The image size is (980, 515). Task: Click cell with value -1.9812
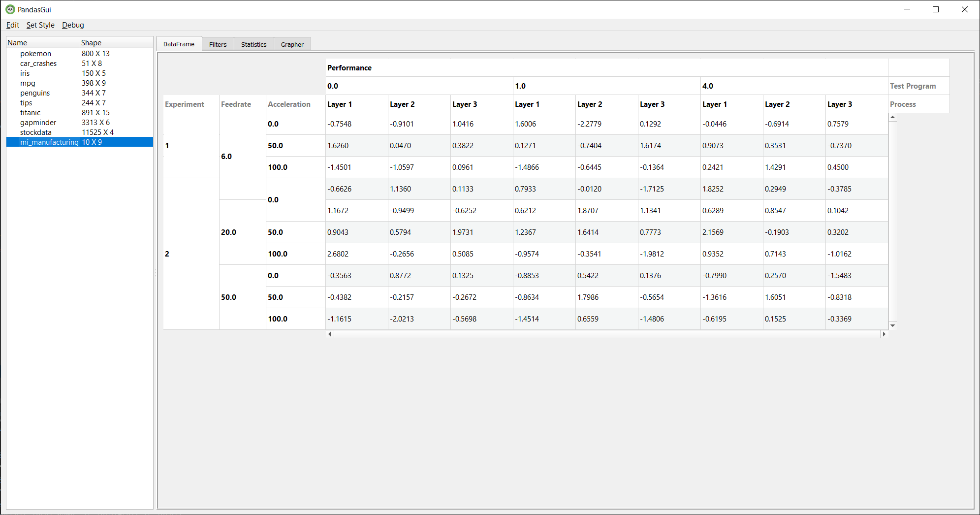tap(669, 254)
